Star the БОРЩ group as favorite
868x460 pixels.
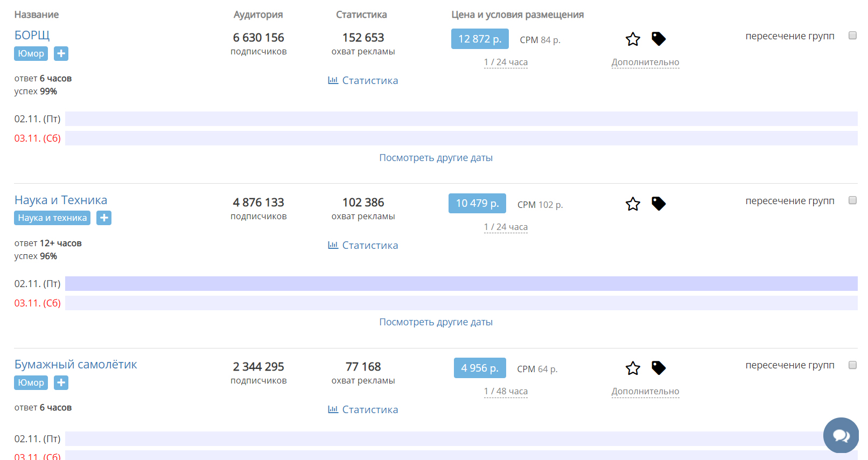click(633, 39)
